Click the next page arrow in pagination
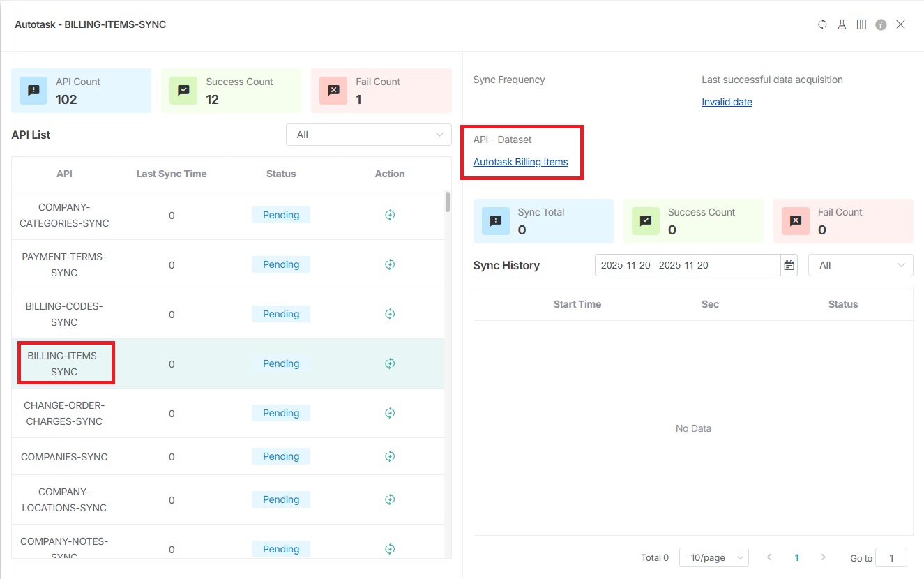This screenshot has width=924, height=579. 824,557
